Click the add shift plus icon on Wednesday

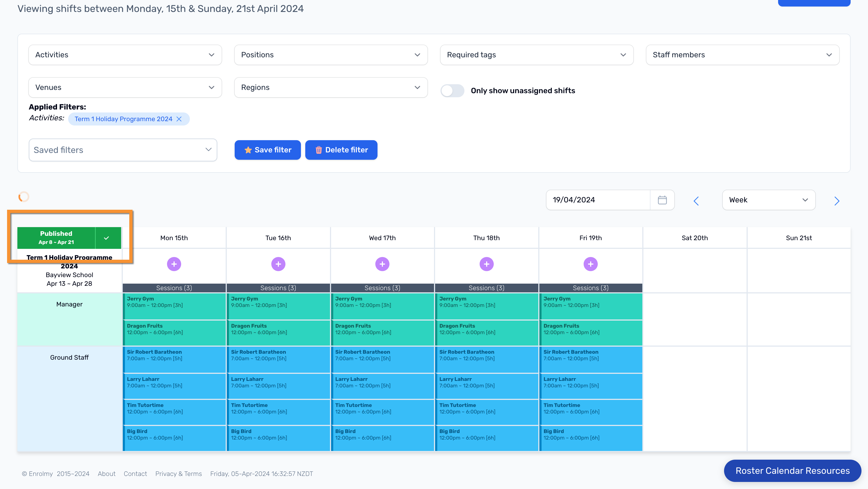pos(382,264)
